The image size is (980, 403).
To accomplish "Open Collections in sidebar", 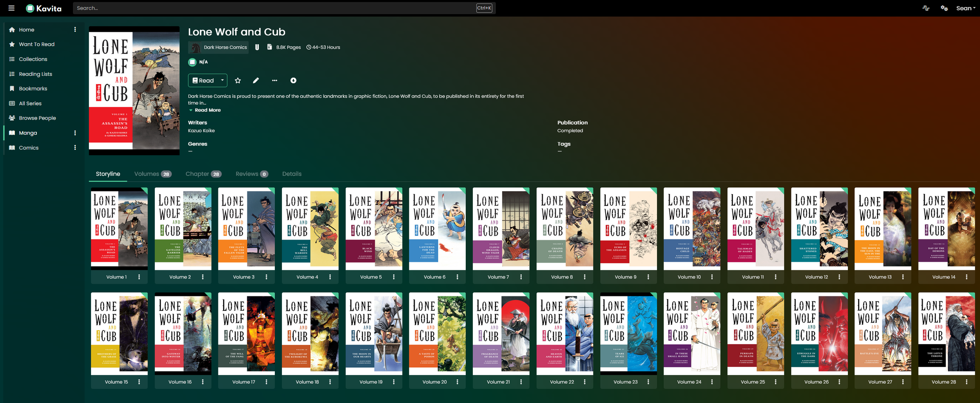I will tap(33, 59).
